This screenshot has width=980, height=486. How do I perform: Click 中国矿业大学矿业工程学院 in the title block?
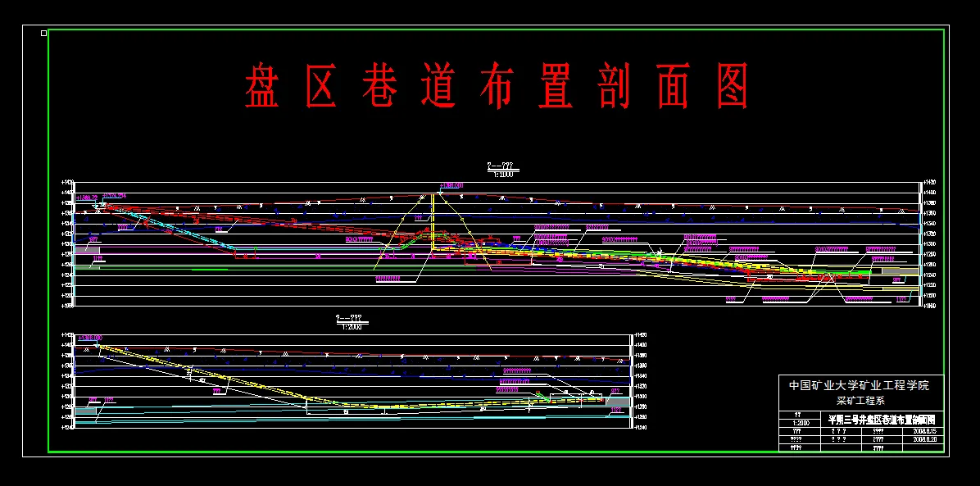(x=859, y=385)
